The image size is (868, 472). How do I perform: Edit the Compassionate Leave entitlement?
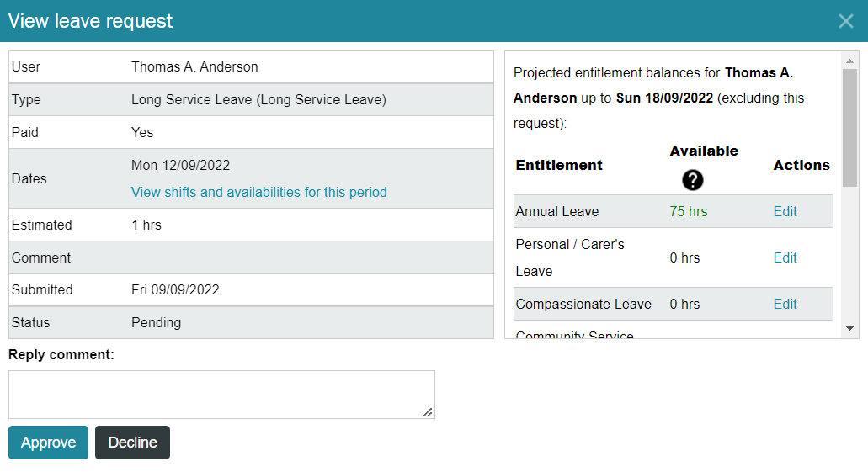click(x=785, y=305)
